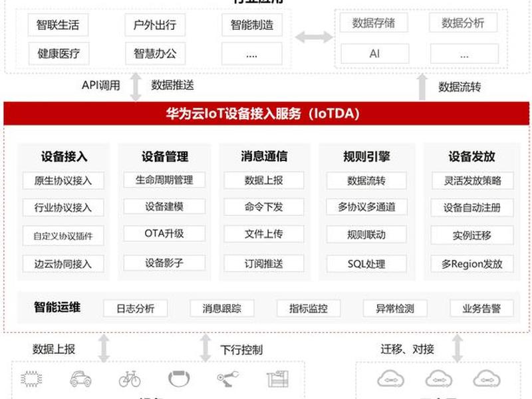Click the 户外出行 box

tap(155, 25)
